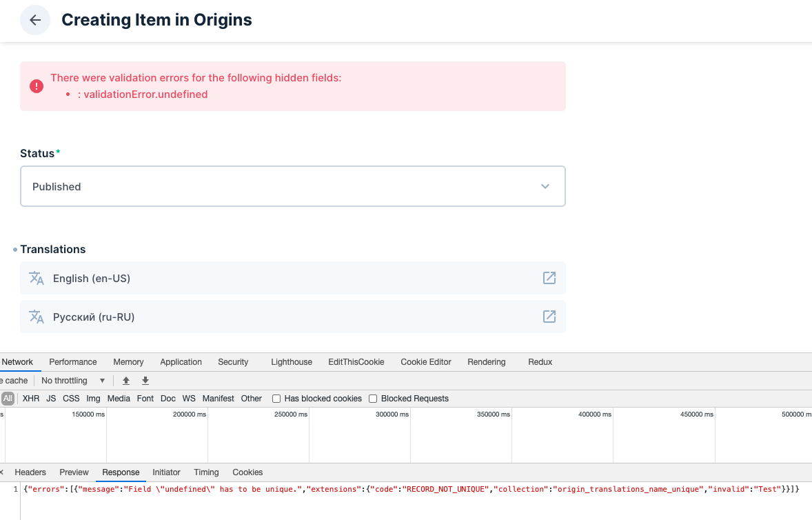Open the Application tab
Image resolution: width=812 pixels, height=520 pixels.
tap(181, 362)
